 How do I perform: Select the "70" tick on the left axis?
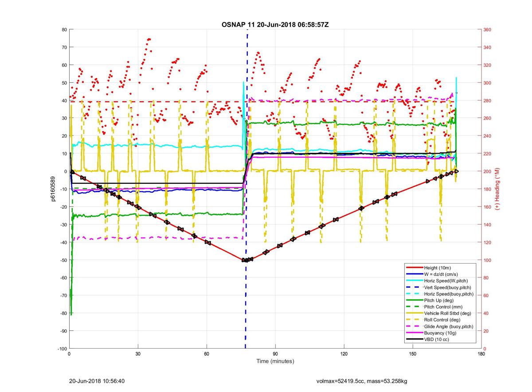[64, 47]
